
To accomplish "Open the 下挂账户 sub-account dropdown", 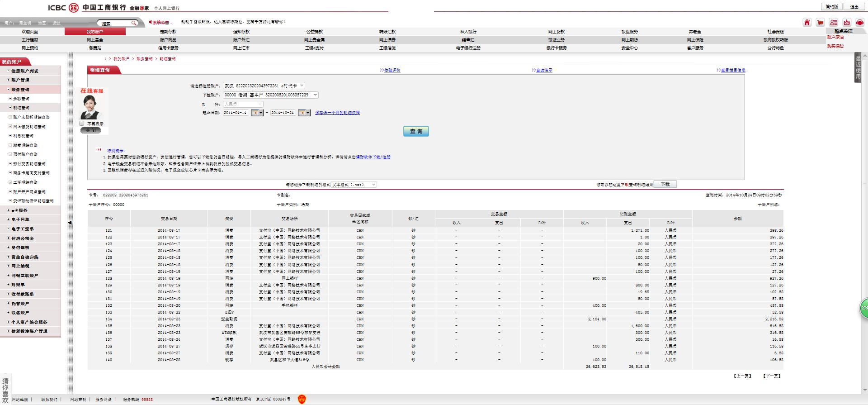I will (x=315, y=95).
